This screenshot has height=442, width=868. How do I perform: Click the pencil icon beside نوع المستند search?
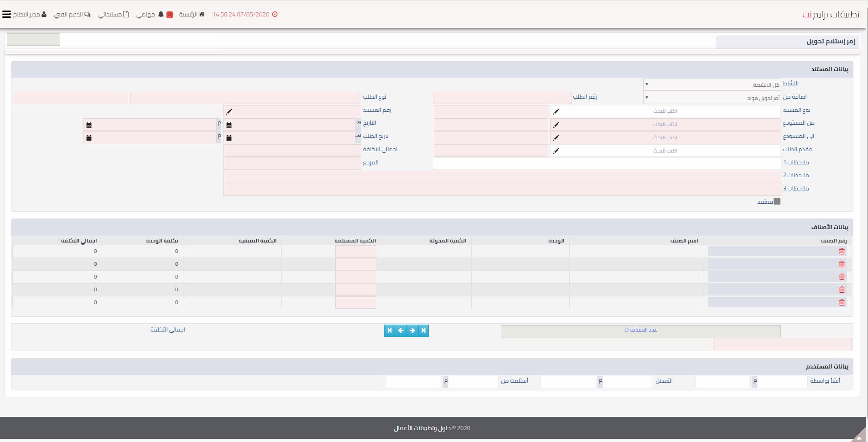(556, 111)
